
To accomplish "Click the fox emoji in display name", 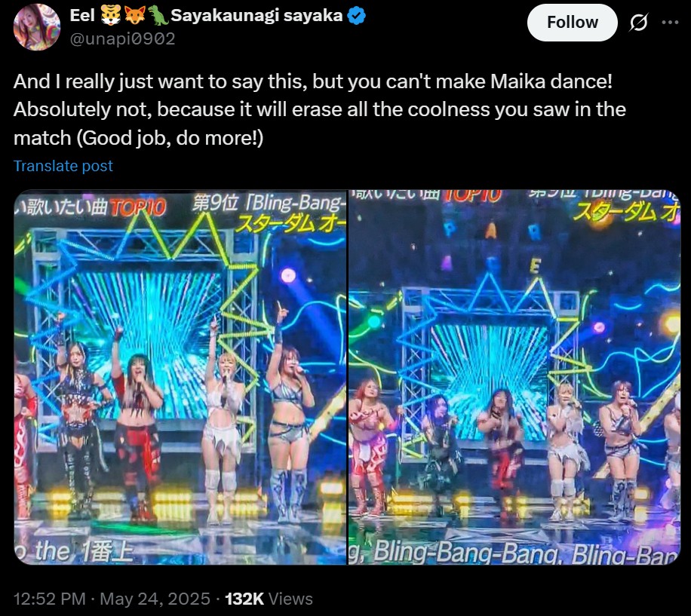I will 134,16.
